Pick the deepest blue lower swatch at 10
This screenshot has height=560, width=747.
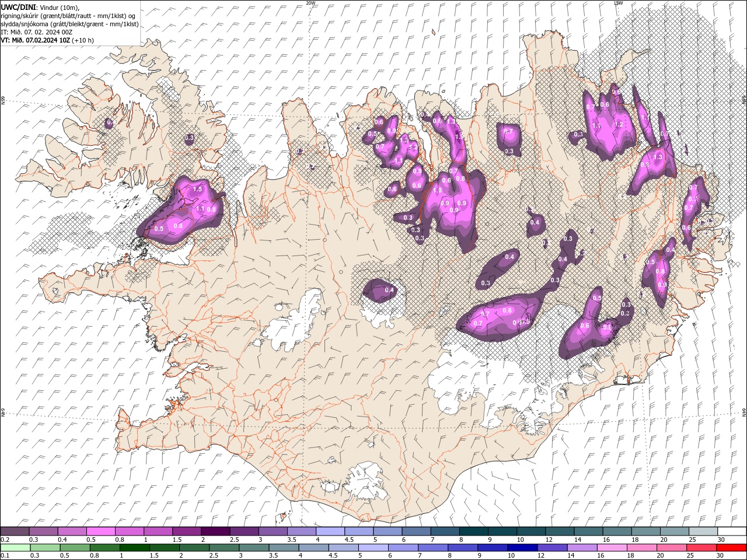point(522,548)
